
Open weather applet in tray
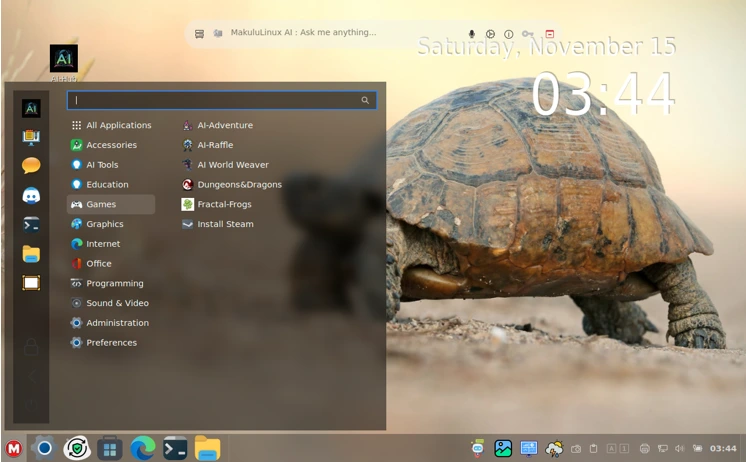(554, 448)
